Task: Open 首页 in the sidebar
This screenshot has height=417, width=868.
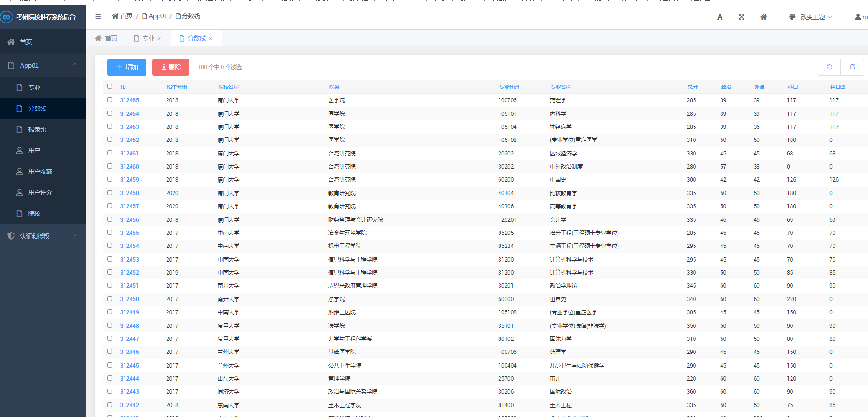Action: 43,42
